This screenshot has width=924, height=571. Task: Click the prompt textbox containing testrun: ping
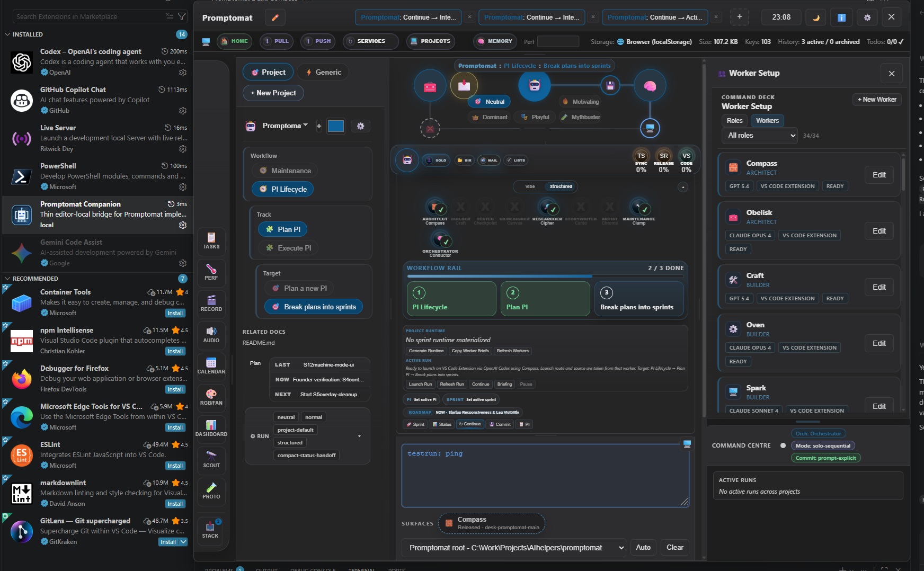(545, 476)
